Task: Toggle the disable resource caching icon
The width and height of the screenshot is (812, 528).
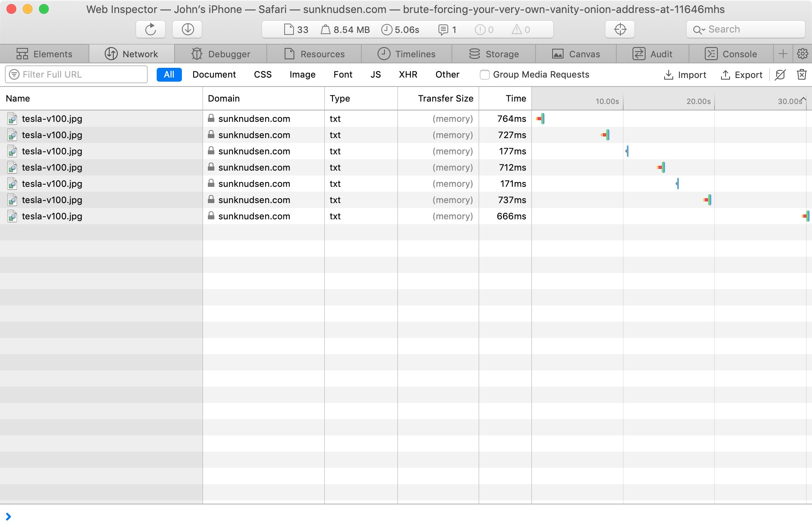Action: pyautogui.click(x=780, y=75)
